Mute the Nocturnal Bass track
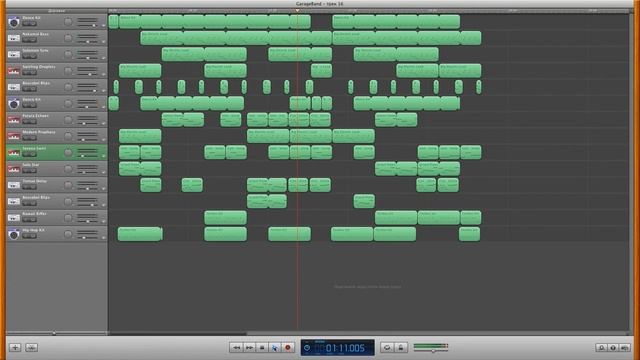The height and width of the screenshot is (360, 640). tap(26, 40)
